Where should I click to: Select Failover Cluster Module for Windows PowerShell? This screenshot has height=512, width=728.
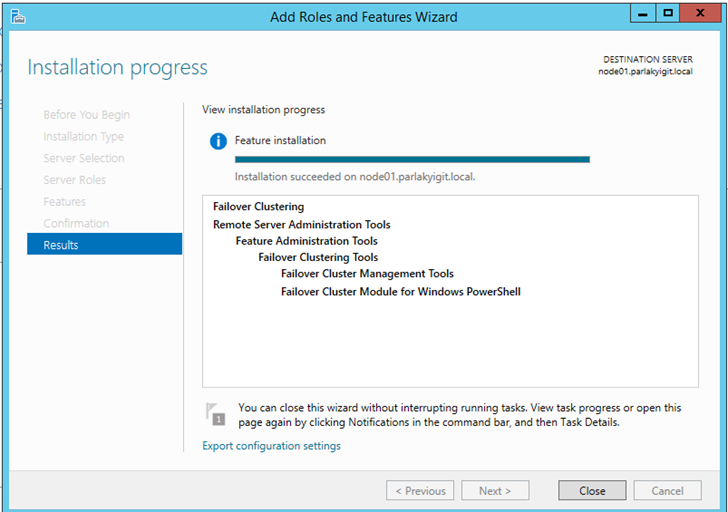[400, 292]
